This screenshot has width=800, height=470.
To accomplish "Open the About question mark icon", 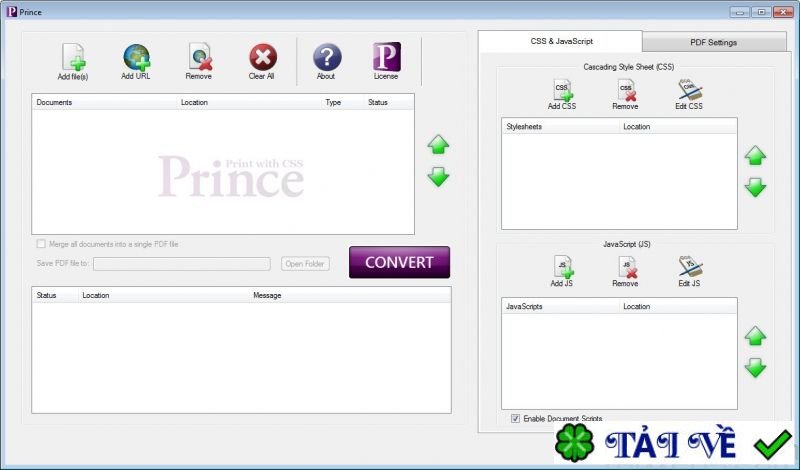I will pos(327,57).
